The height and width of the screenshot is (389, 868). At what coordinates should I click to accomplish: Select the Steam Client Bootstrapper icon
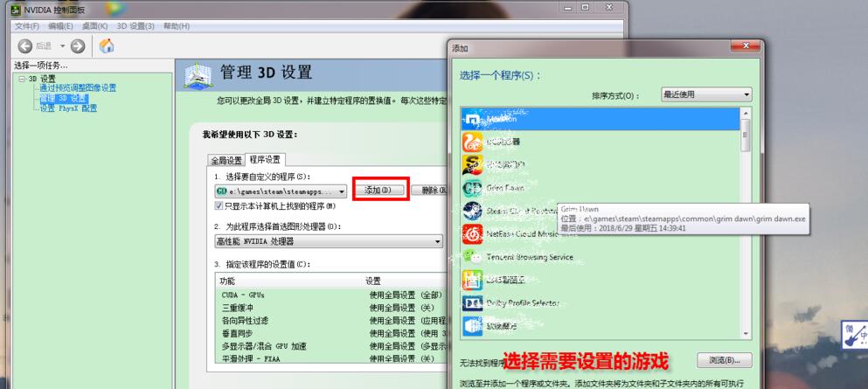point(472,211)
